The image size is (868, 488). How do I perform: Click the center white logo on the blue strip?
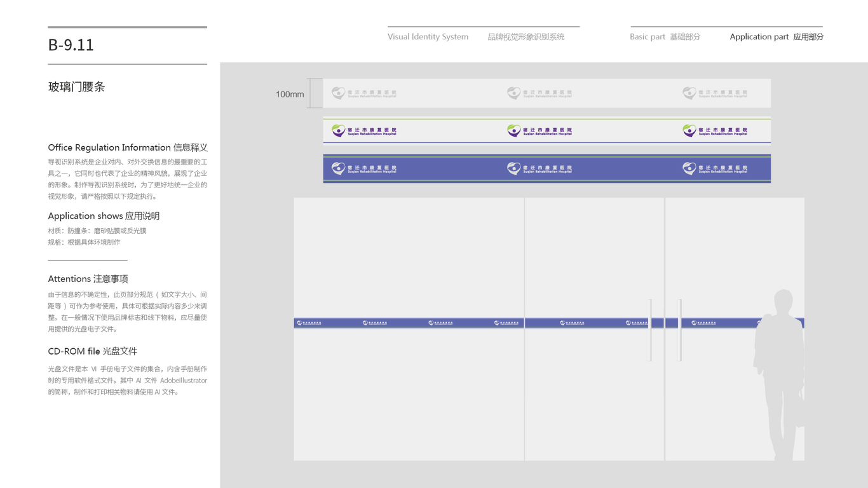[539, 168]
